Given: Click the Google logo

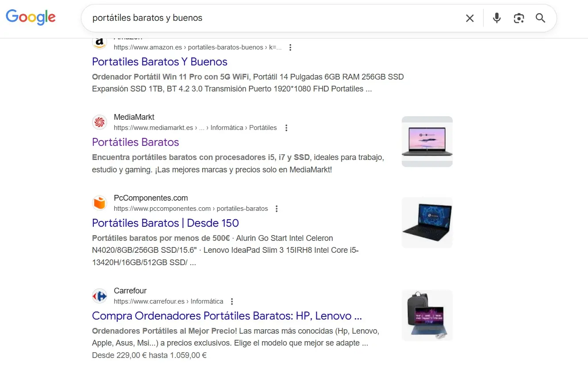Looking at the screenshot, I should (x=30, y=17).
